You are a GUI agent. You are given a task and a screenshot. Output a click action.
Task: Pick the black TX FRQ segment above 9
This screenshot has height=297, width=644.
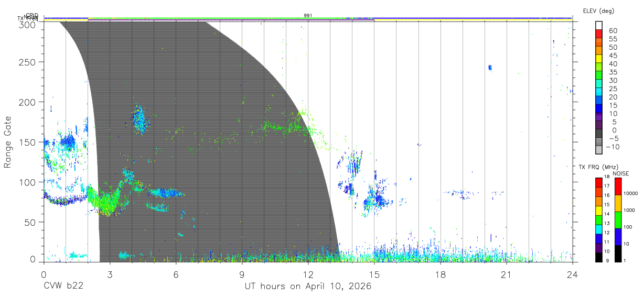pos(599,257)
